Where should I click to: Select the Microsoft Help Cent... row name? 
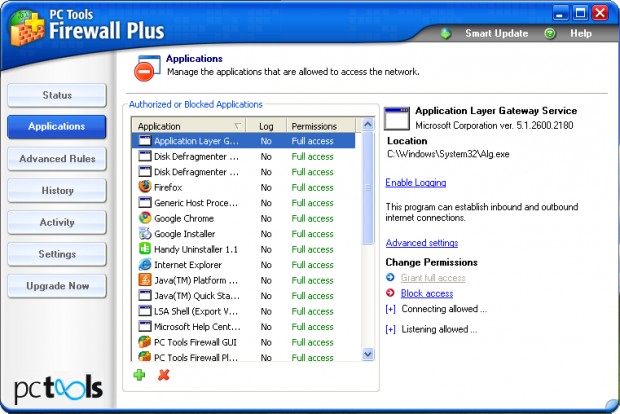tap(197, 327)
